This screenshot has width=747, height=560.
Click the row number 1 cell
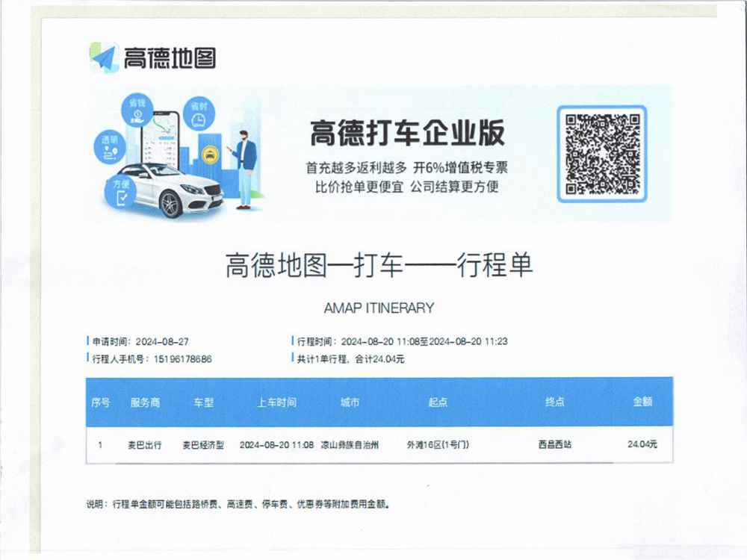click(100, 445)
